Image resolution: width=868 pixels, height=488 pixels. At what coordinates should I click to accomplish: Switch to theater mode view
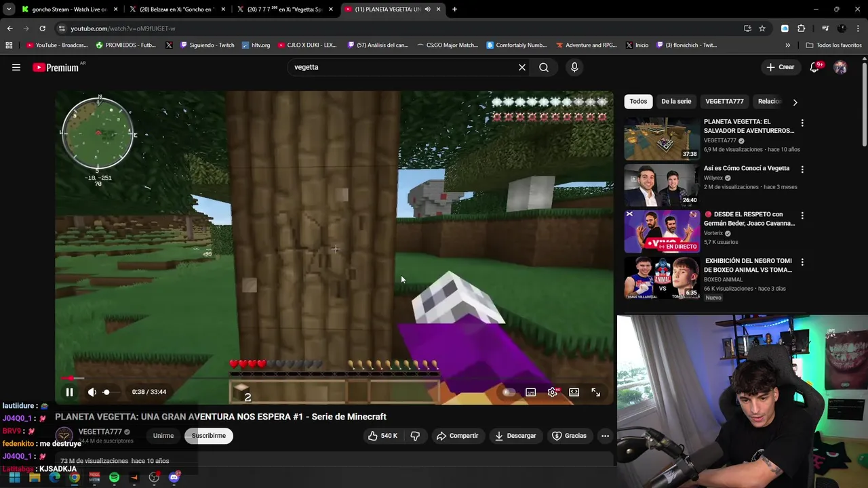[x=574, y=392]
